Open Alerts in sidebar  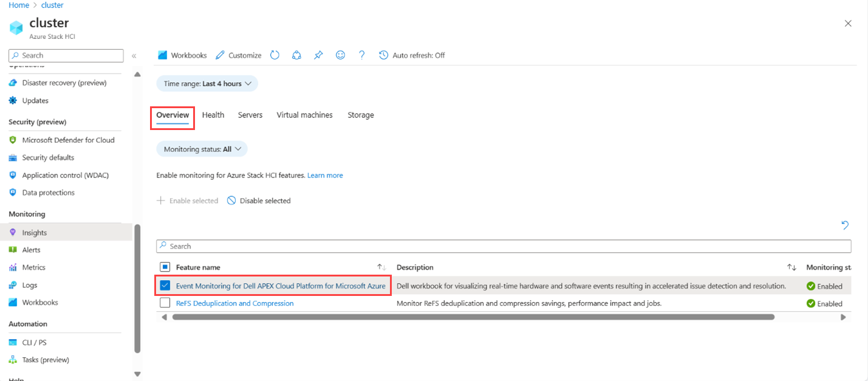pyautogui.click(x=31, y=250)
